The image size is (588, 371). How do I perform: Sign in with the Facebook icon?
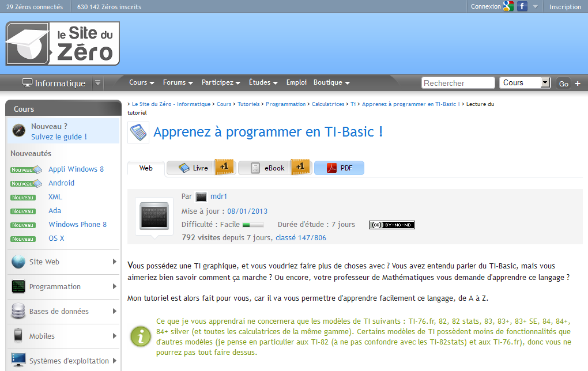coord(522,6)
